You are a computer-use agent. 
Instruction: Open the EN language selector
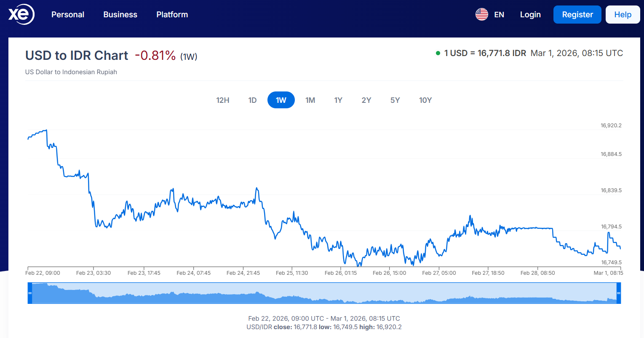[x=499, y=15]
